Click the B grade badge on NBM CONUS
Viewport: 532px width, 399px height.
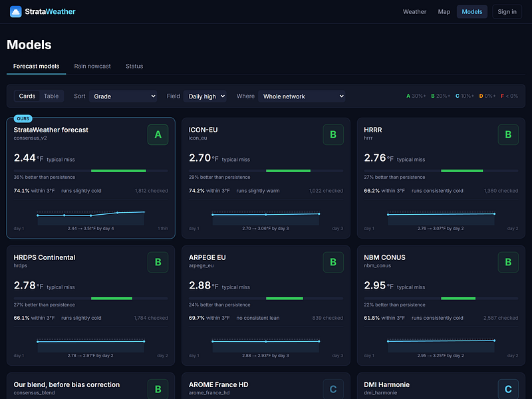[508, 262]
